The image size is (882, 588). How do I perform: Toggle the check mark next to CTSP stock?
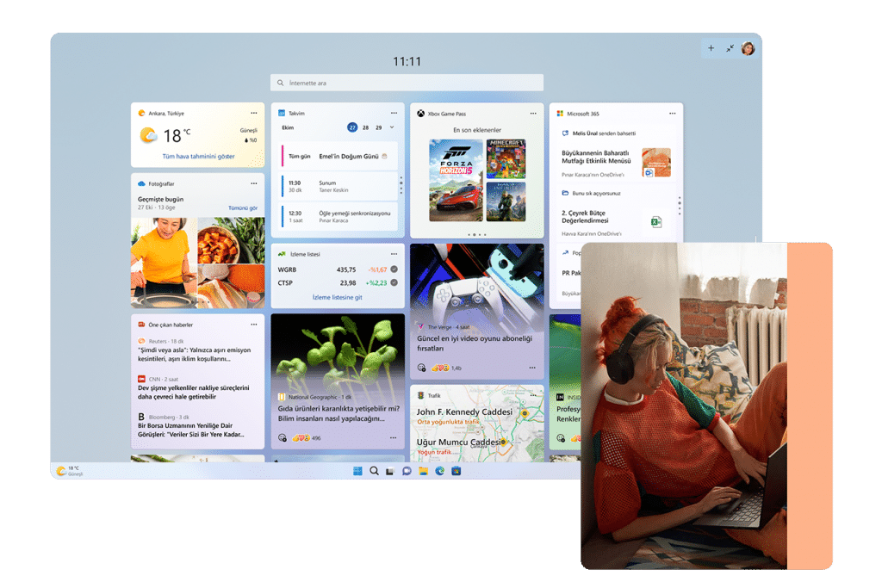pyautogui.click(x=394, y=282)
